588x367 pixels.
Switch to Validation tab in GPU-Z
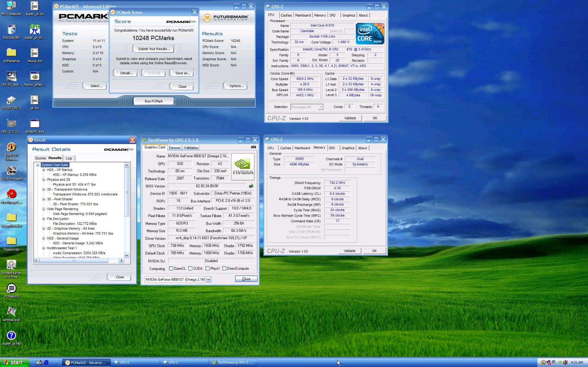(x=191, y=148)
